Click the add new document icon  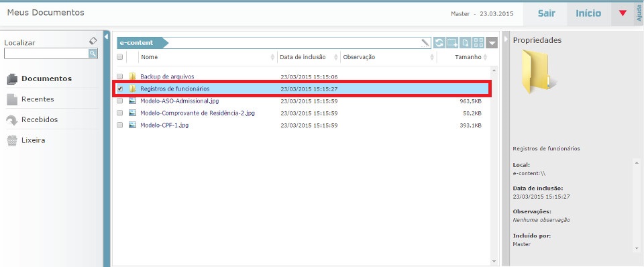pos(466,43)
